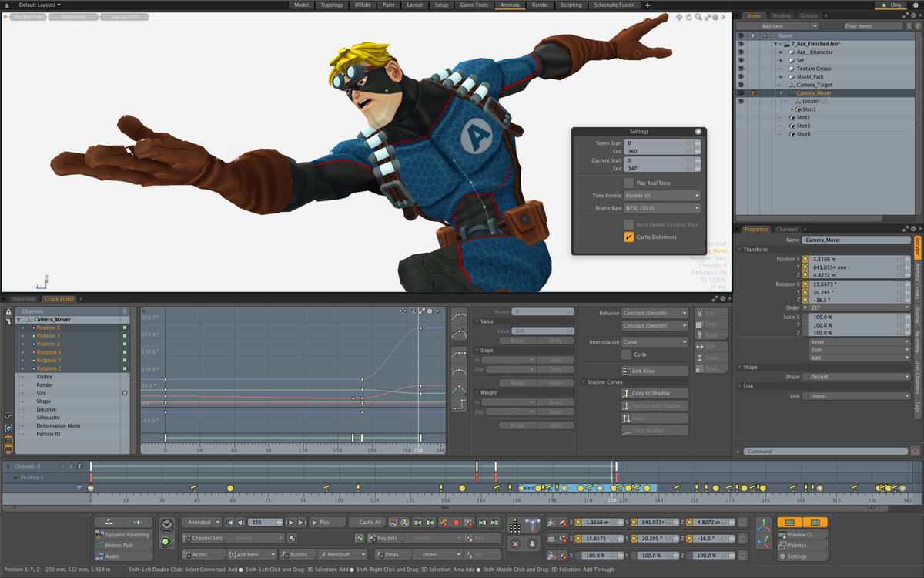
Task: Open the Default Layouts menu
Action: [39, 5]
